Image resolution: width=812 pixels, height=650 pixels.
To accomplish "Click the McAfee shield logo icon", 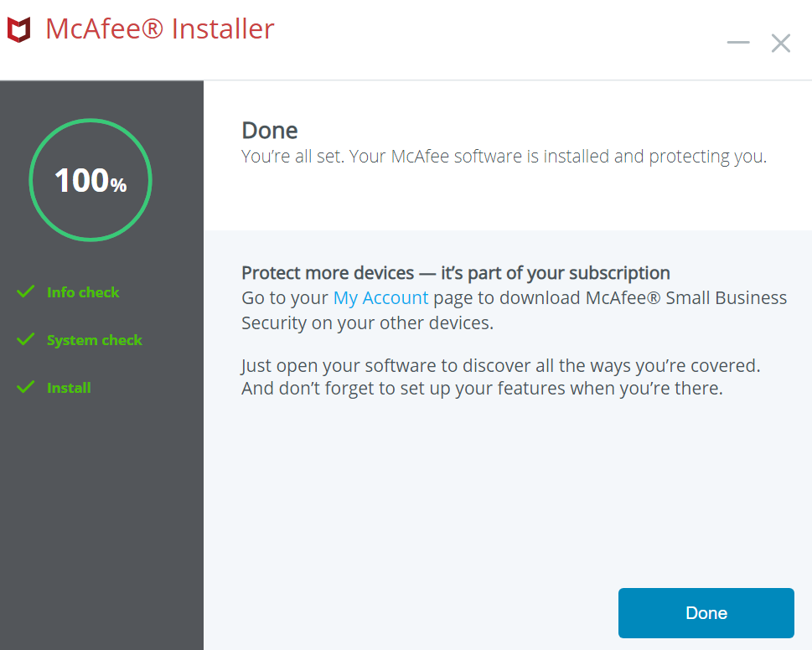I will coord(18,28).
